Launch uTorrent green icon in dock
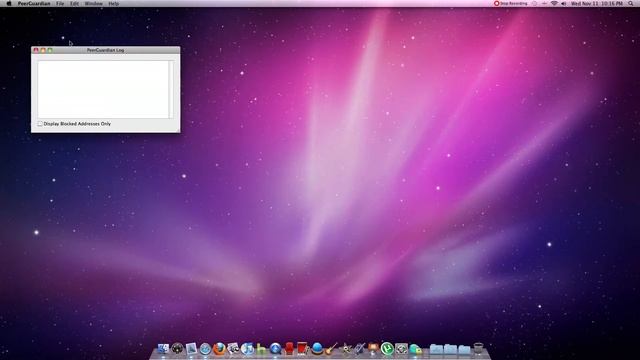The width and height of the screenshot is (640, 360). point(387,349)
